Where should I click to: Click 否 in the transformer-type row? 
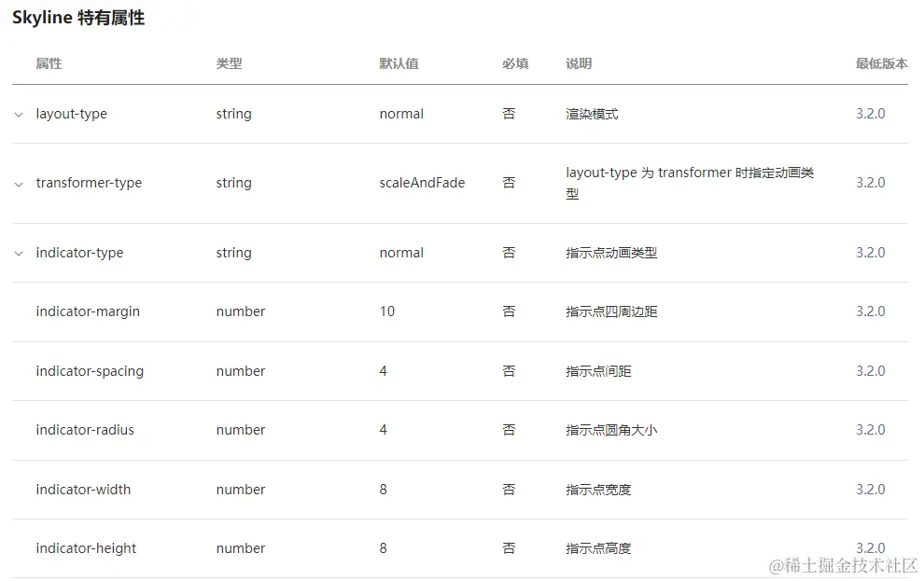pos(510,183)
